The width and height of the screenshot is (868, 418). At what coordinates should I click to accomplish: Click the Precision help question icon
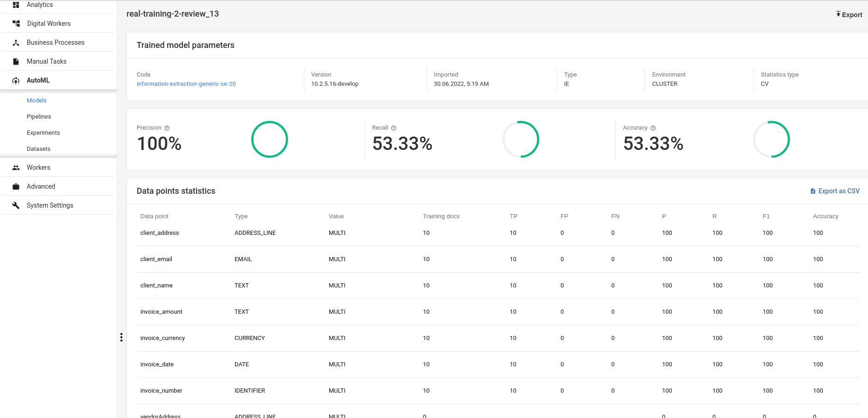[167, 128]
